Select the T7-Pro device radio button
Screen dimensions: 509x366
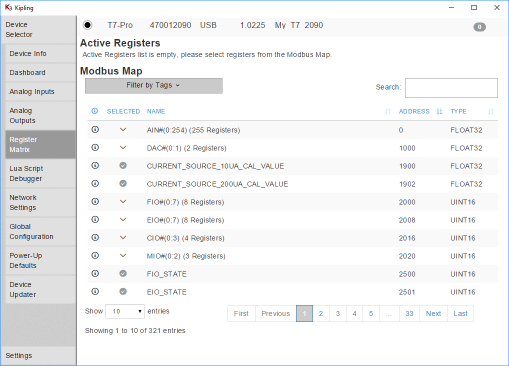pos(87,25)
